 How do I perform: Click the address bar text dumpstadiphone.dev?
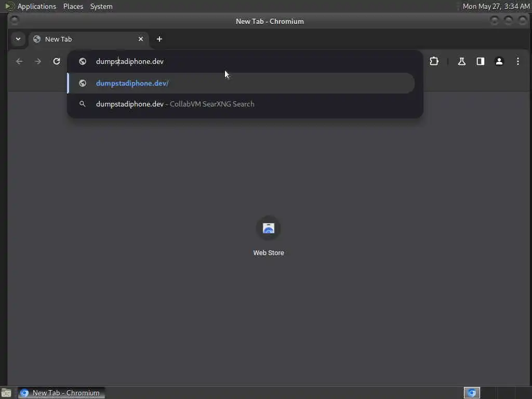pyautogui.click(x=129, y=61)
